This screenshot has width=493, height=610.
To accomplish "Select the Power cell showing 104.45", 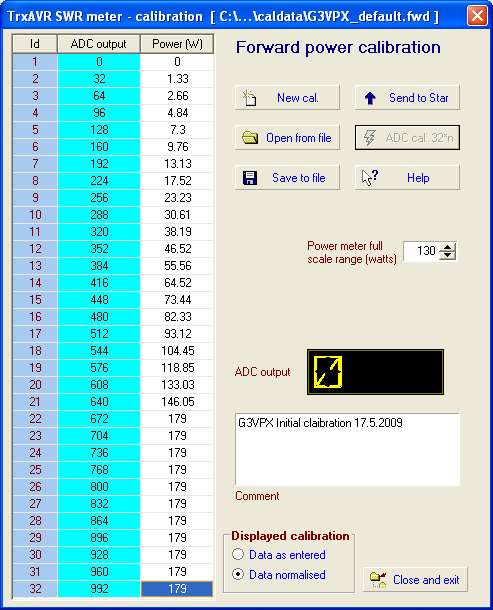I will pos(177,351).
